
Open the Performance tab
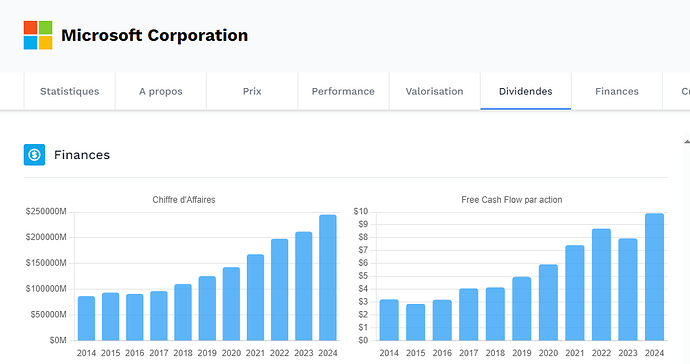click(343, 91)
